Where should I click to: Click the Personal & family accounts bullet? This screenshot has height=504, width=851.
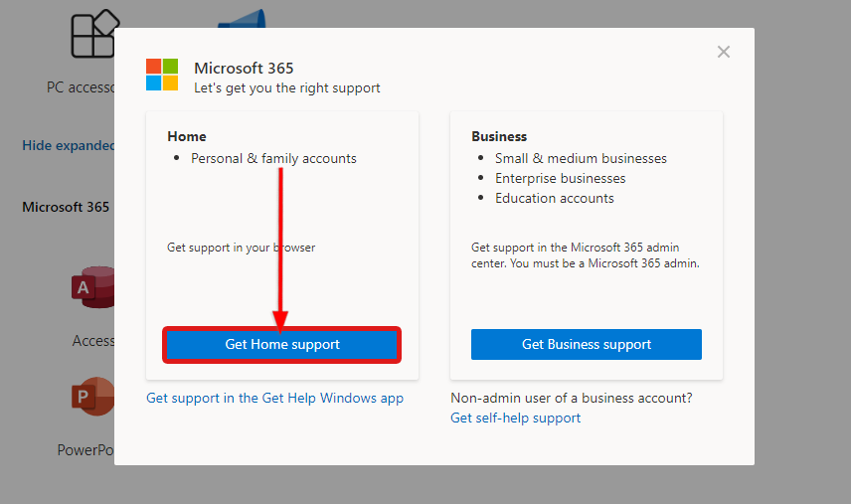pyautogui.click(x=273, y=158)
